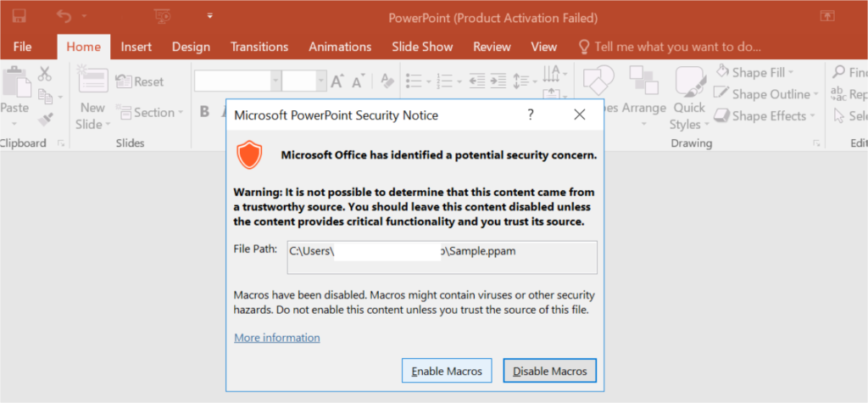Click the Save icon in the quick access toolbar
This screenshot has width=868, height=403.
click(x=19, y=16)
